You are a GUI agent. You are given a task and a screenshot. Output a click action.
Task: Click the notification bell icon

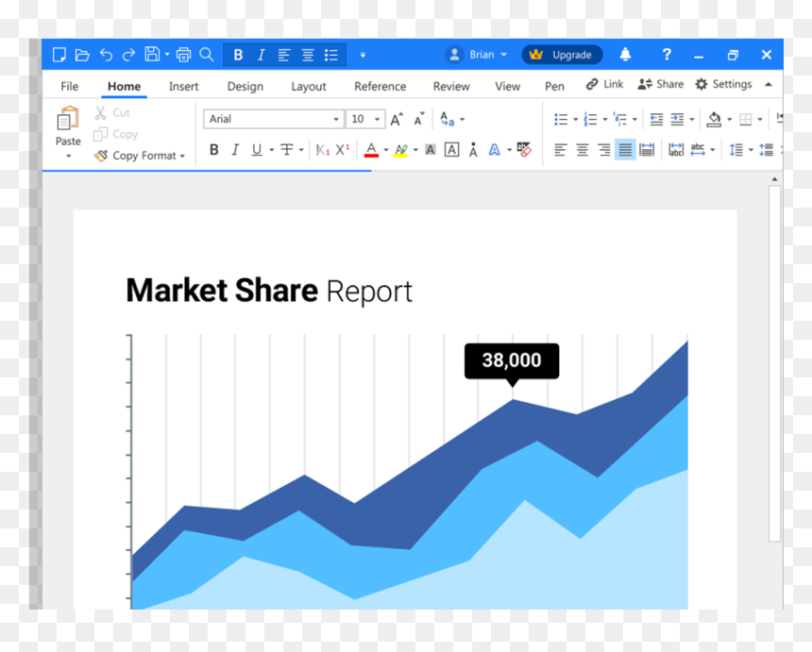coord(625,55)
